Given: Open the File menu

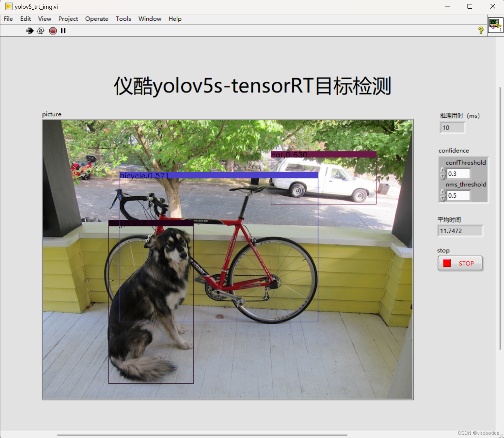Looking at the screenshot, I should [8, 19].
